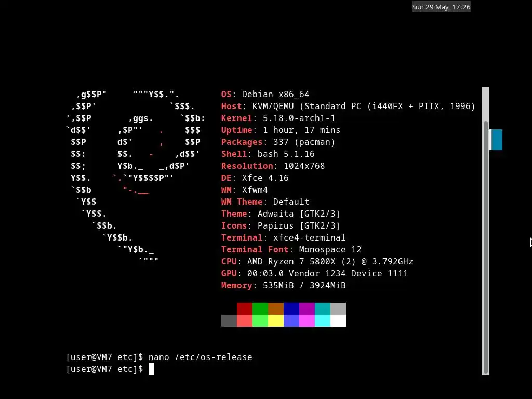Click the clock showing Sun 29 May, 17:26
This screenshot has width=532, height=399.
[441, 7]
